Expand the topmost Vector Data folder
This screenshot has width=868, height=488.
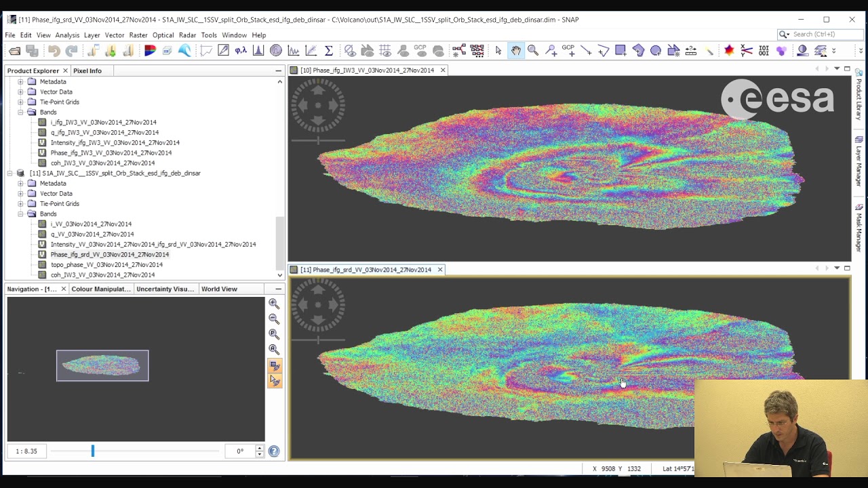pos(20,91)
